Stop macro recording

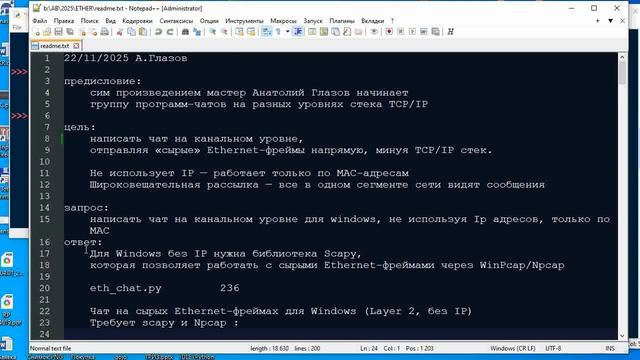click(400, 32)
